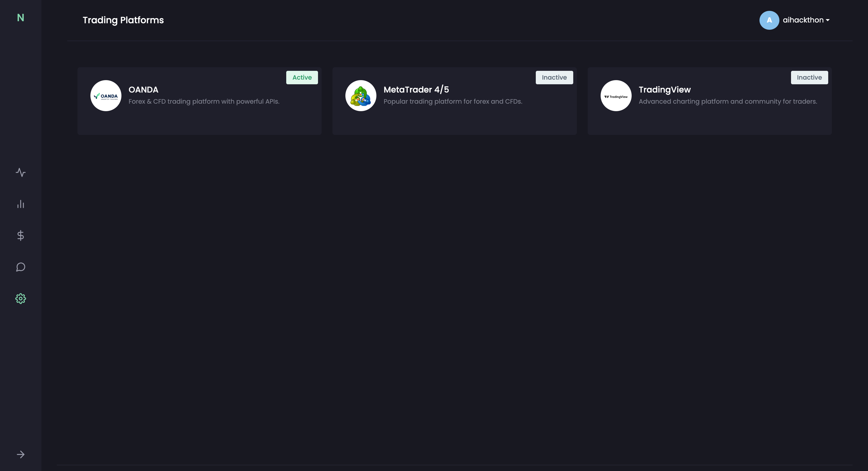Click the settings gear sidebar icon
Screen dimensions: 868x471
coord(21,298)
